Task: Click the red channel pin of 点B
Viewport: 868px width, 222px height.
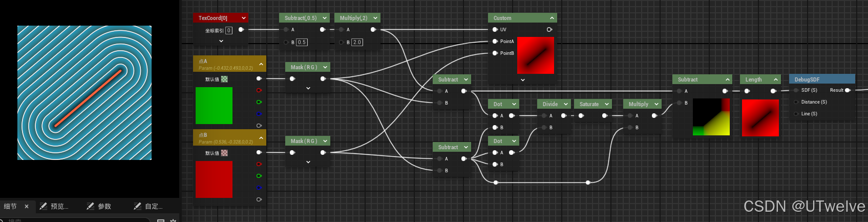Action: 259,164
